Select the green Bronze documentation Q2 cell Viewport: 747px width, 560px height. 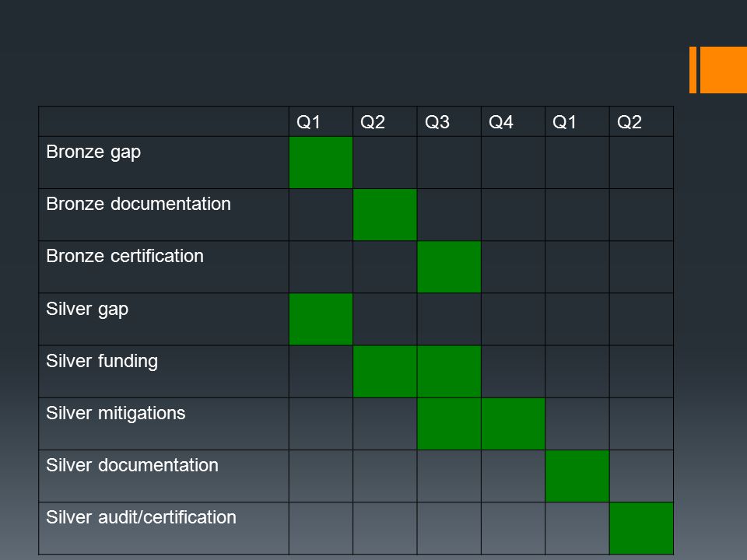point(385,215)
